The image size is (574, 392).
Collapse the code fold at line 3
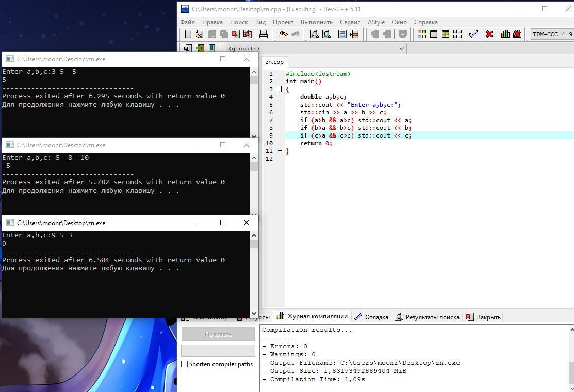click(x=278, y=89)
